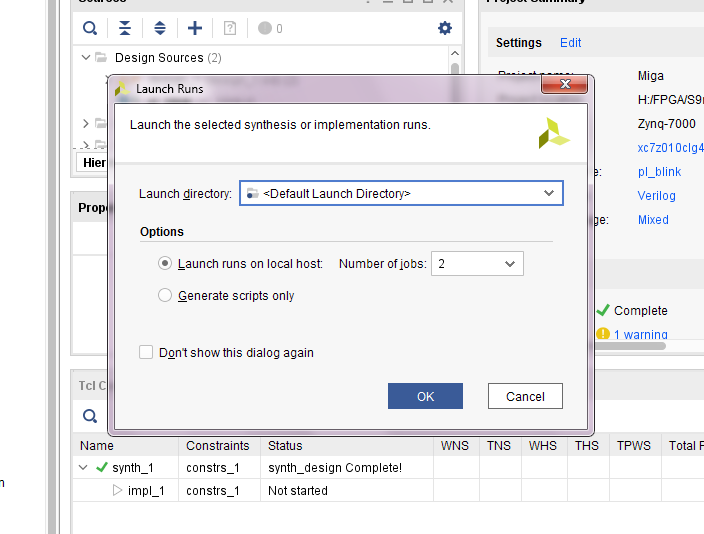The height and width of the screenshot is (534, 704).
Task: Click the file properties question-mark icon in Sources
Action: pyautogui.click(x=230, y=28)
